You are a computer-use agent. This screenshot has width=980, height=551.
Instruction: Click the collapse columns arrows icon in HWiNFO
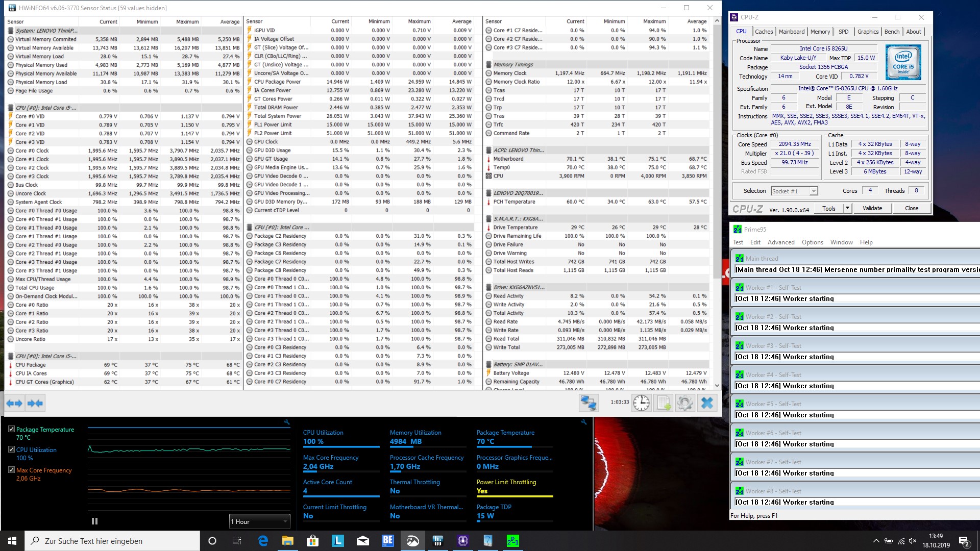pyautogui.click(x=35, y=404)
